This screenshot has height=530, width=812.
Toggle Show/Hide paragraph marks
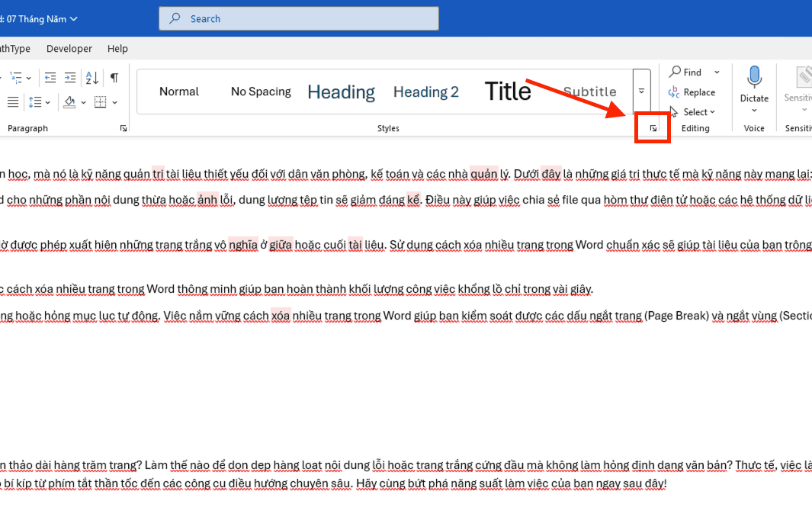114,78
